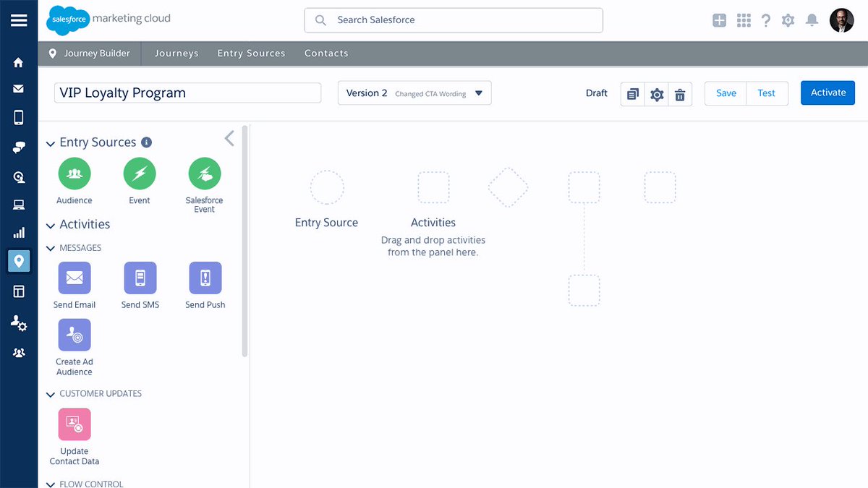
Task: Click the diamond decision placeholder on canvas
Action: (x=508, y=187)
